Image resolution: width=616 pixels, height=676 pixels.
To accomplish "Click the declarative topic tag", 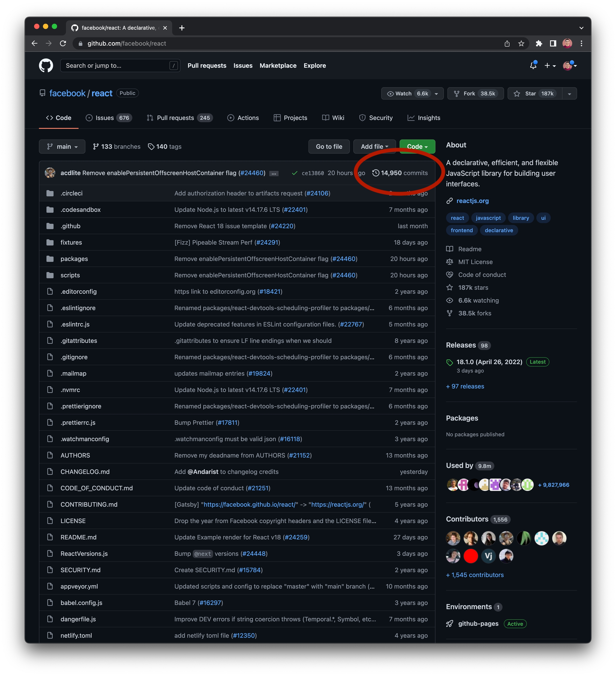I will click(x=499, y=230).
